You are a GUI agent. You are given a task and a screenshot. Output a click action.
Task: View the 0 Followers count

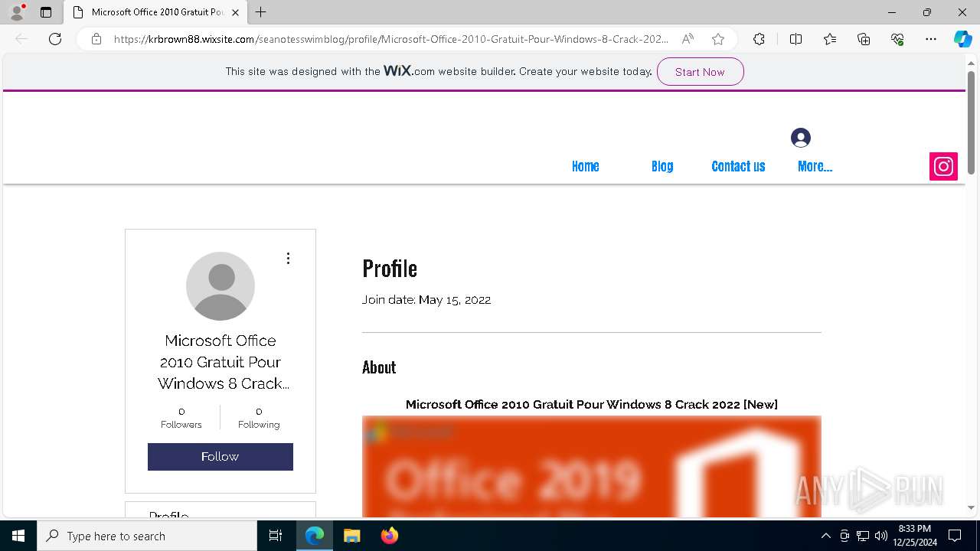[x=181, y=418]
